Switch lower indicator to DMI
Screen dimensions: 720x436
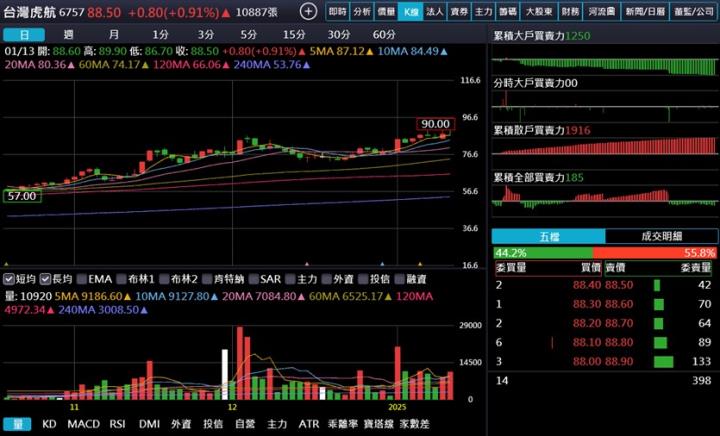coord(149,424)
